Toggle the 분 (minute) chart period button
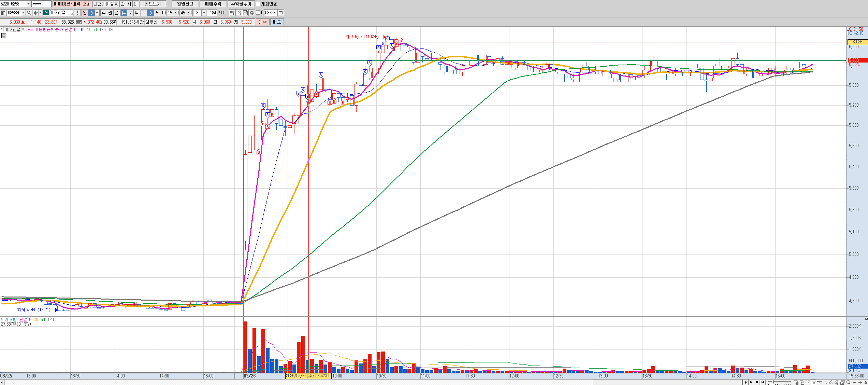The height and width of the screenshot is (385, 868). pyautogui.click(x=124, y=13)
